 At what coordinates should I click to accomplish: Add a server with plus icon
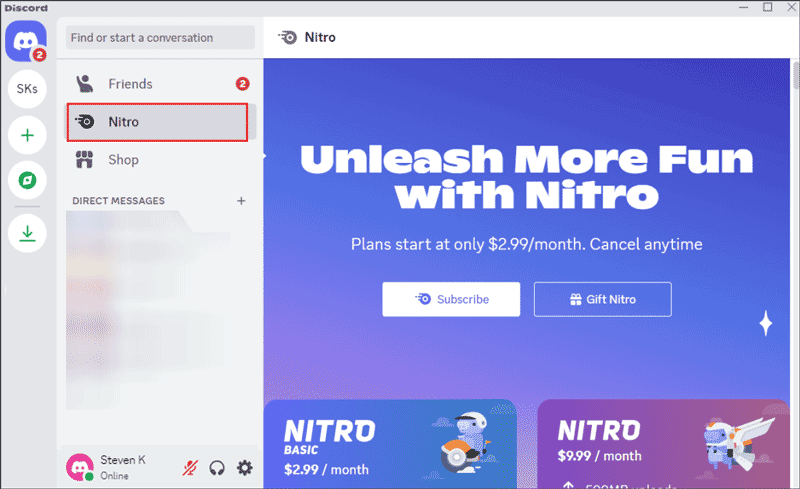tap(27, 135)
